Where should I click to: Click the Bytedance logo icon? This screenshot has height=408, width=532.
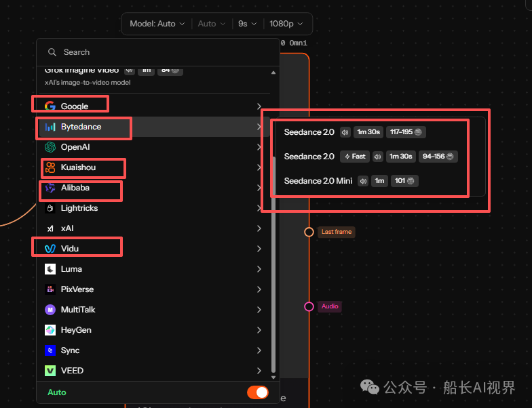(x=50, y=127)
